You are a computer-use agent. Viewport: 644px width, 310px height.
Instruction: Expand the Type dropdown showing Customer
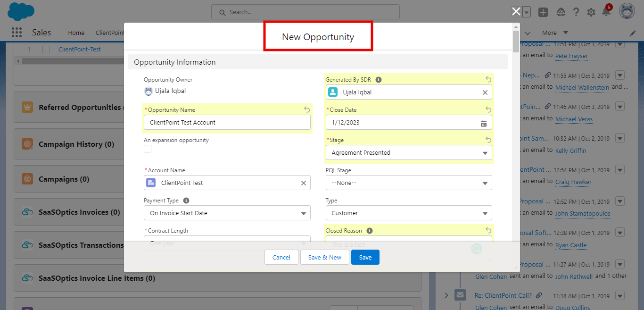click(408, 213)
